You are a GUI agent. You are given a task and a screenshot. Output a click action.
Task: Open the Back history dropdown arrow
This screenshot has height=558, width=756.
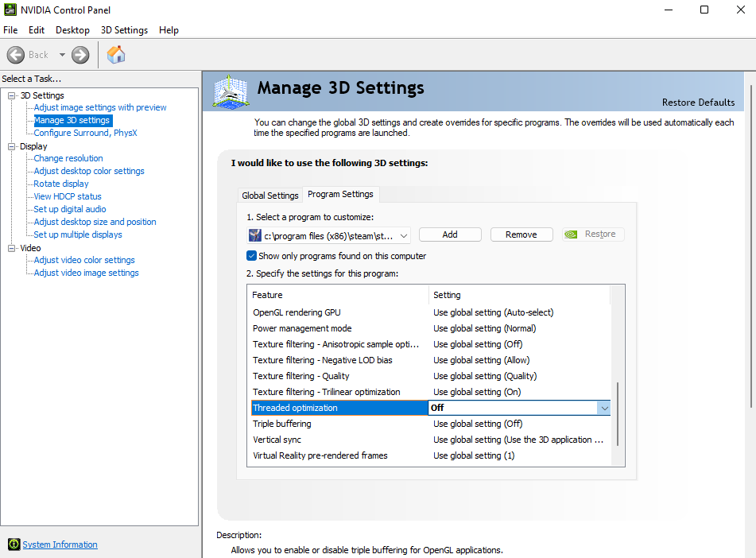(x=62, y=55)
